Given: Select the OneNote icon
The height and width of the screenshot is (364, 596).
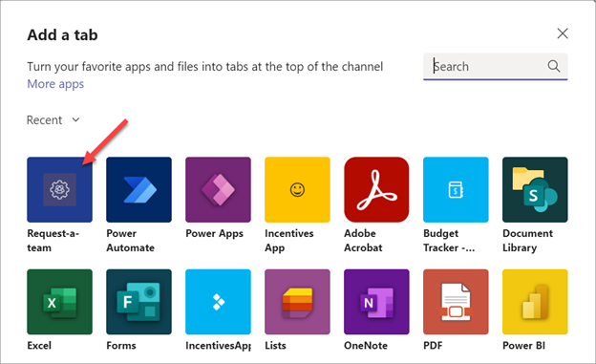Looking at the screenshot, I should (376, 302).
